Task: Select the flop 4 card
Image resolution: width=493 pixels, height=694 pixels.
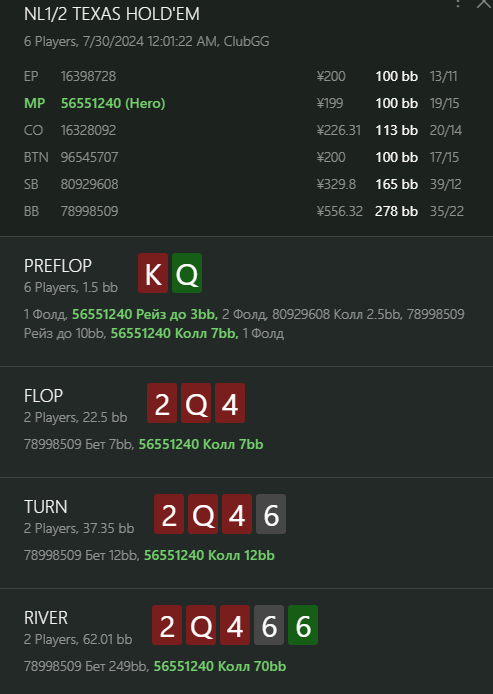Action: 230,403
